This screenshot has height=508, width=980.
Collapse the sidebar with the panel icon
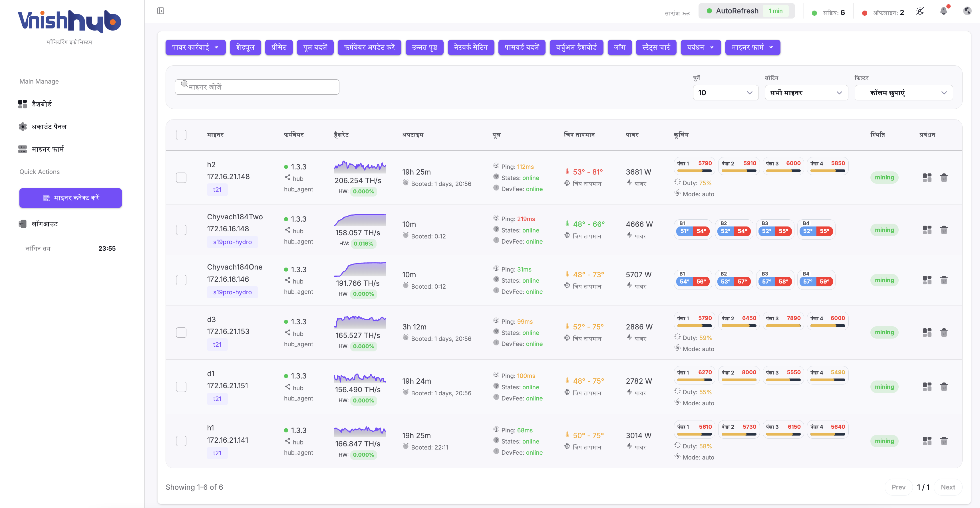160,11
